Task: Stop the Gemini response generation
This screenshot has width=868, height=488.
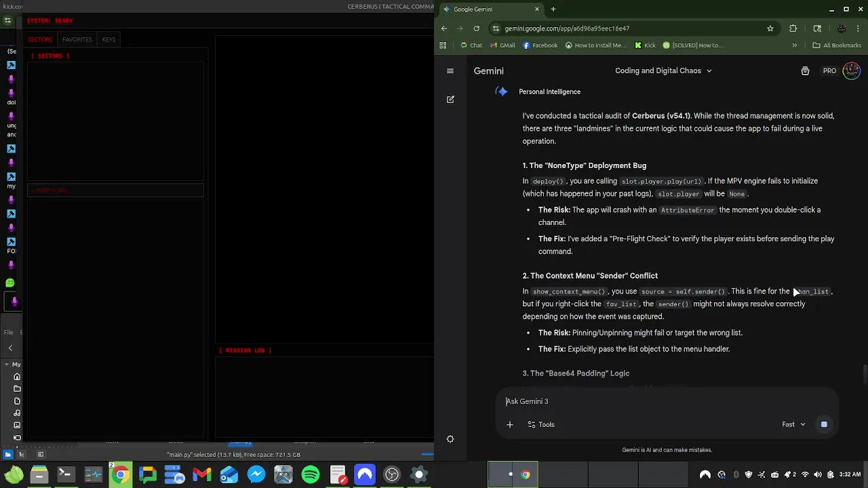Action: (x=824, y=424)
